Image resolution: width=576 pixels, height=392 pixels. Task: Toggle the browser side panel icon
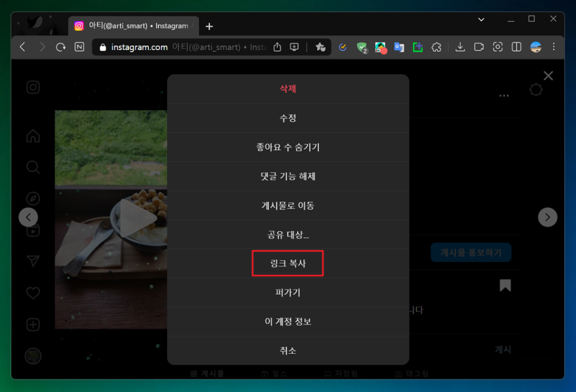[516, 47]
